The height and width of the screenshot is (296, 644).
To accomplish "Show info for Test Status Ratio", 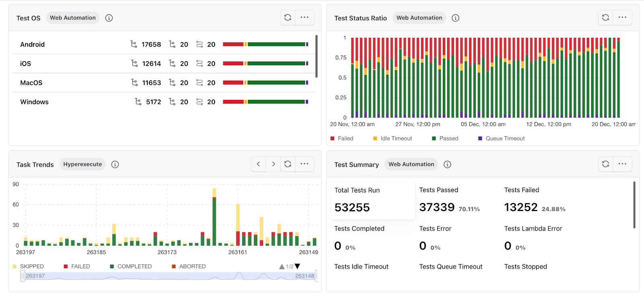I will pos(455,18).
